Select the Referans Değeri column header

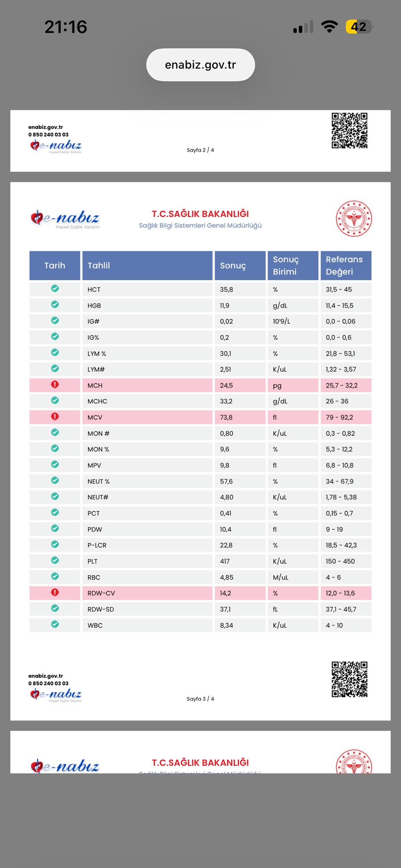(x=346, y=266)
